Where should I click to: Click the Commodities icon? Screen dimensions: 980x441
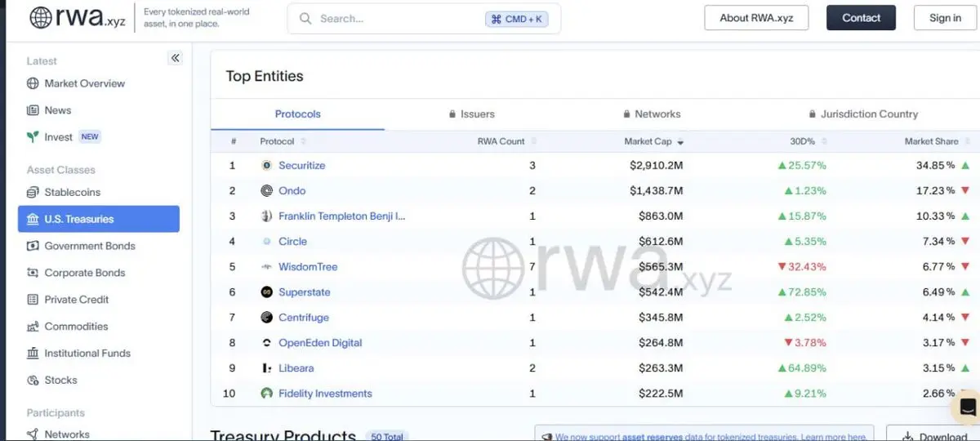coord(33,327)
